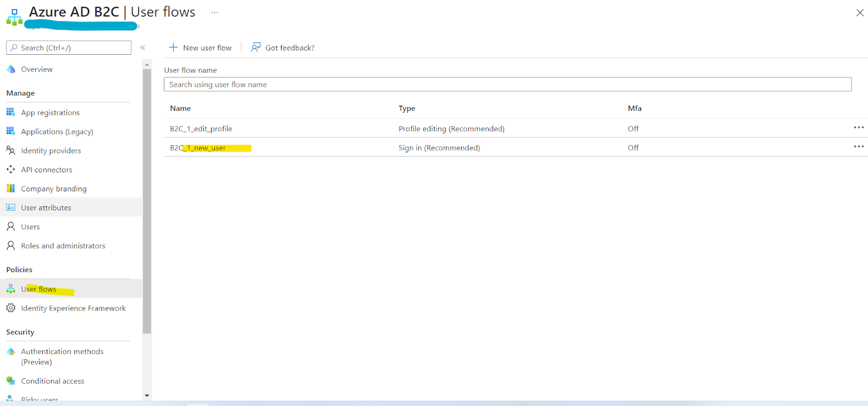Click the Conditional access shield icon
This screenshot has width=868, height=406.
11,381
